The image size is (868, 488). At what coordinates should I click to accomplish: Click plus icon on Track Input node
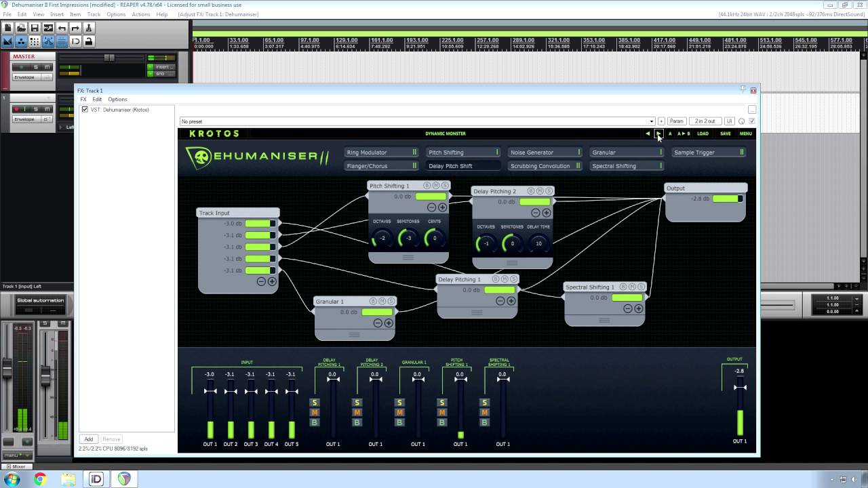click(272, 281)
